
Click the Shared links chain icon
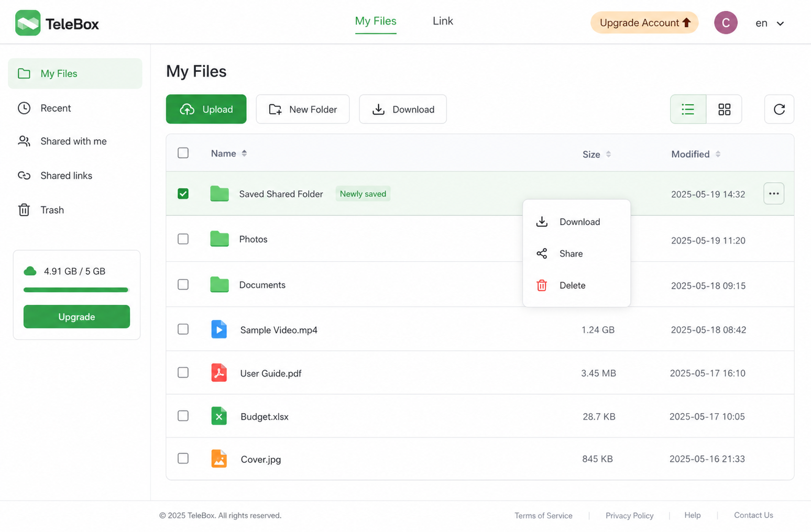pos(24,175)
